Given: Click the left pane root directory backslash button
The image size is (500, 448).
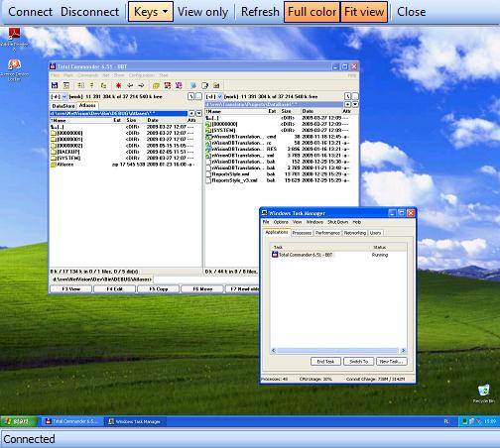Looking at the screenshot, I should point(190,96).
